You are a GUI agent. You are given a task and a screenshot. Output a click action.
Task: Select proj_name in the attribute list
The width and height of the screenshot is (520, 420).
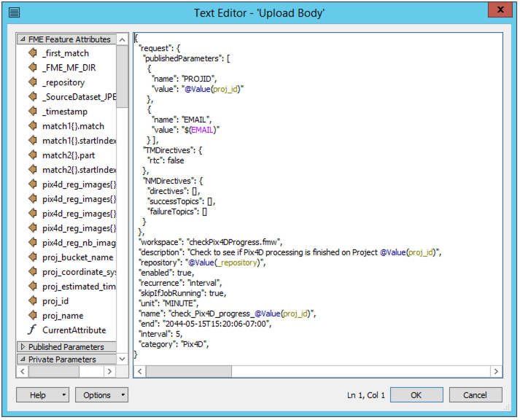[63, 316]
